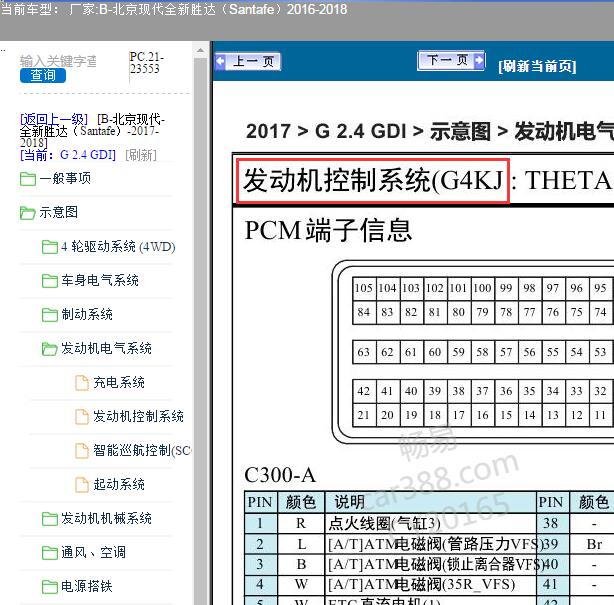Click left arrow icon on 上一页 button
The width and height of the screenshot is (614, 605).
click(x=220, y=61)
